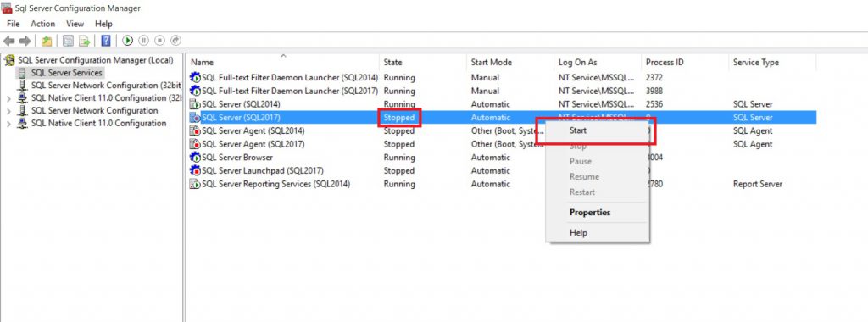
Task: Click Manual start mode for Daemon Launcher (SQL2014)
Action: 485,77
